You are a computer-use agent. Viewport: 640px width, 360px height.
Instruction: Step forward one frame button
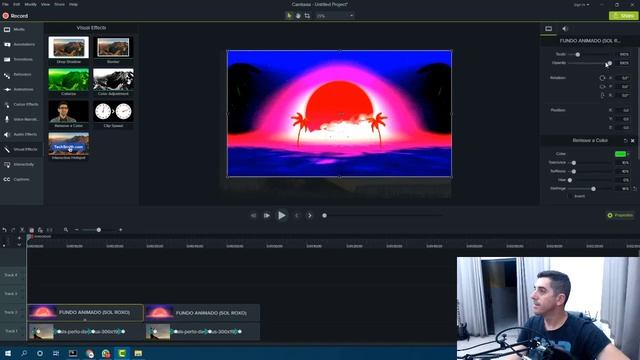[267, 216]
